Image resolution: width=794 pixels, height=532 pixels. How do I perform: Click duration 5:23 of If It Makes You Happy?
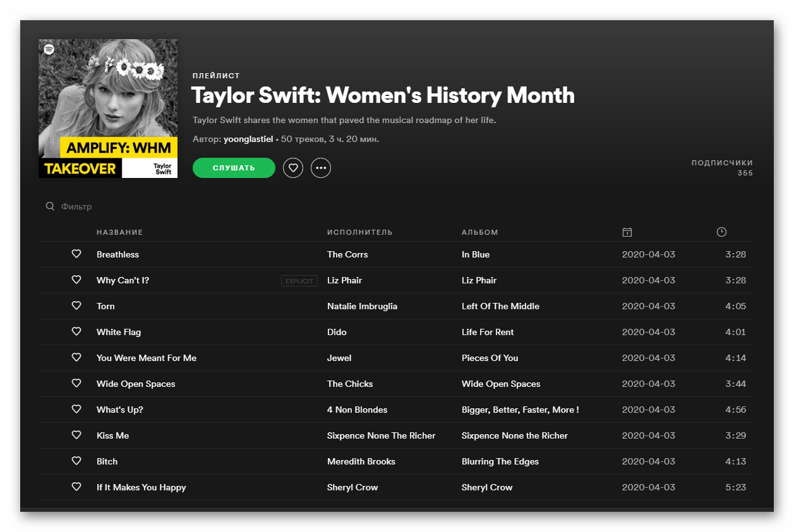(x=735, y=487)
